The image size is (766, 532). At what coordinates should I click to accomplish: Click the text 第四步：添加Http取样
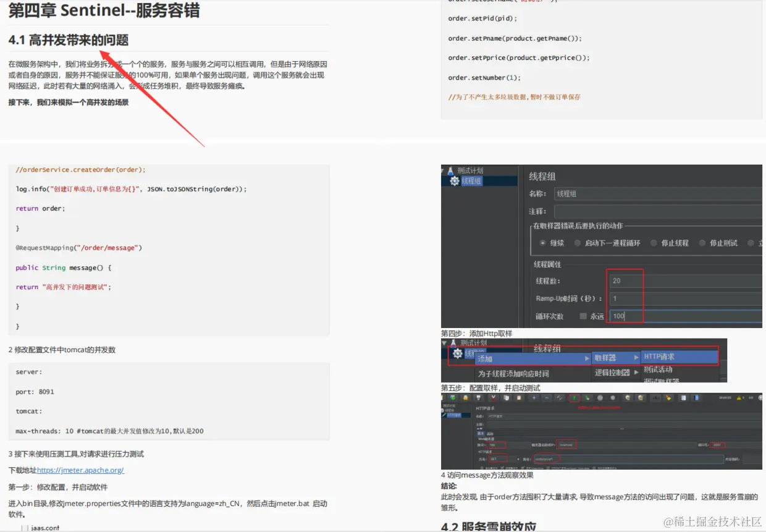[476, 333]
